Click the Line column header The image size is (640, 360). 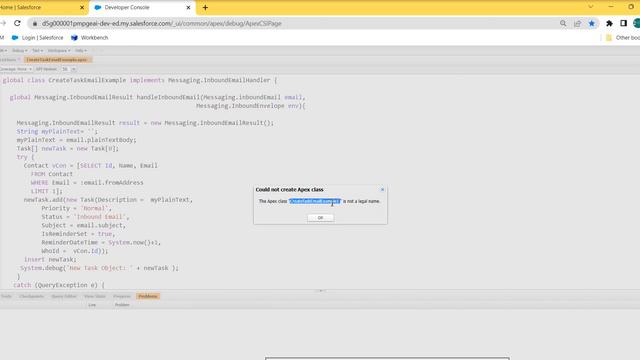click(92, 305)
